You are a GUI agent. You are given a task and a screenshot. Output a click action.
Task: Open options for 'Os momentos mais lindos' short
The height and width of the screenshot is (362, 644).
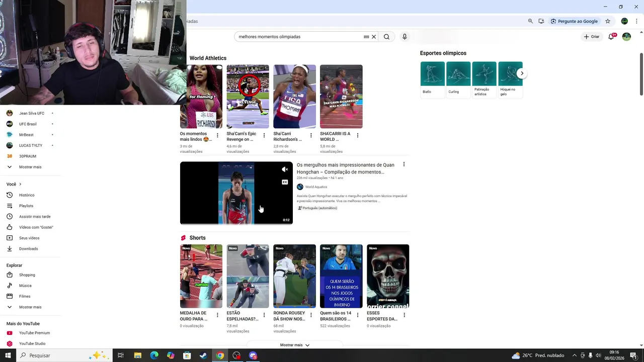(217, 135)
